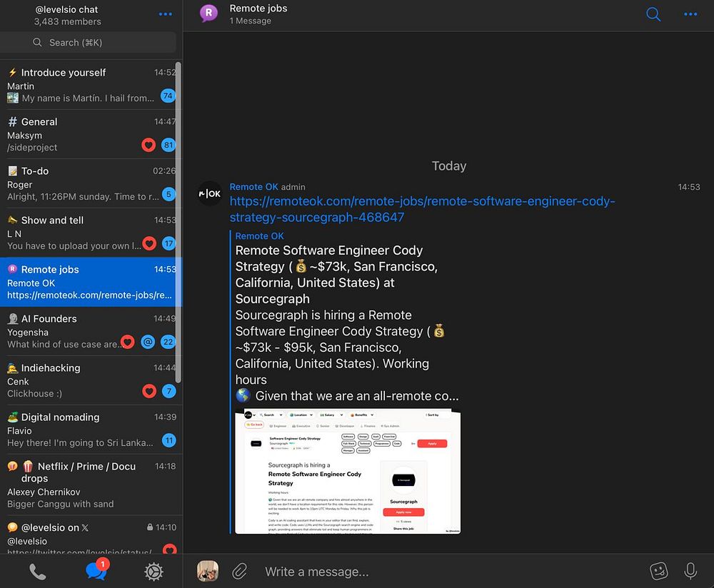Click the Remote OK avatar in message

(209, 193)
